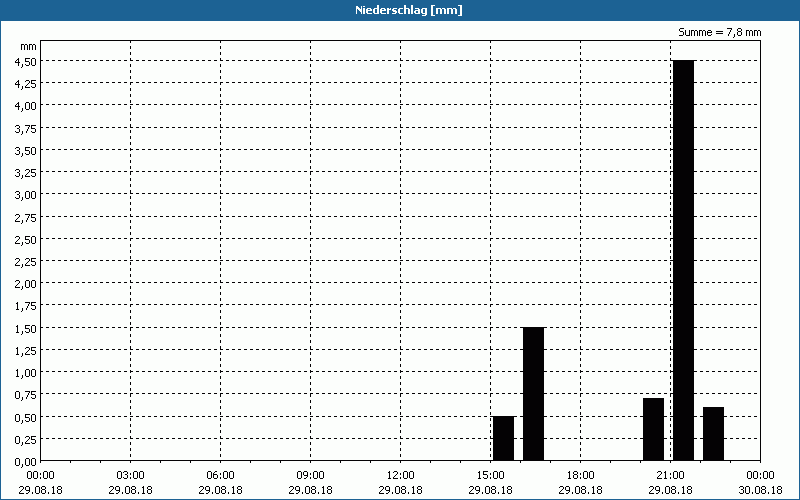Click the 3,50 y-axis label
Screen dimensions: 800x500
pos(26,151)
